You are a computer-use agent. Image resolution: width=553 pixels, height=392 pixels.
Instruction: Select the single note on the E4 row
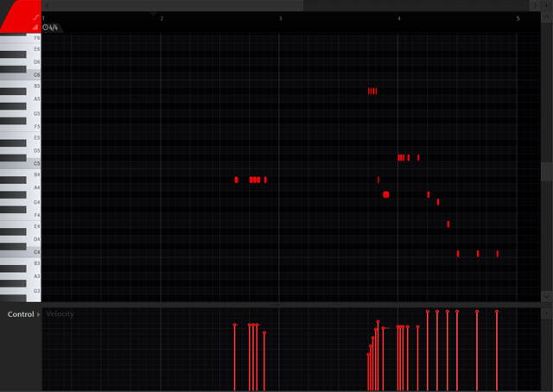click(x=448, y=224)
